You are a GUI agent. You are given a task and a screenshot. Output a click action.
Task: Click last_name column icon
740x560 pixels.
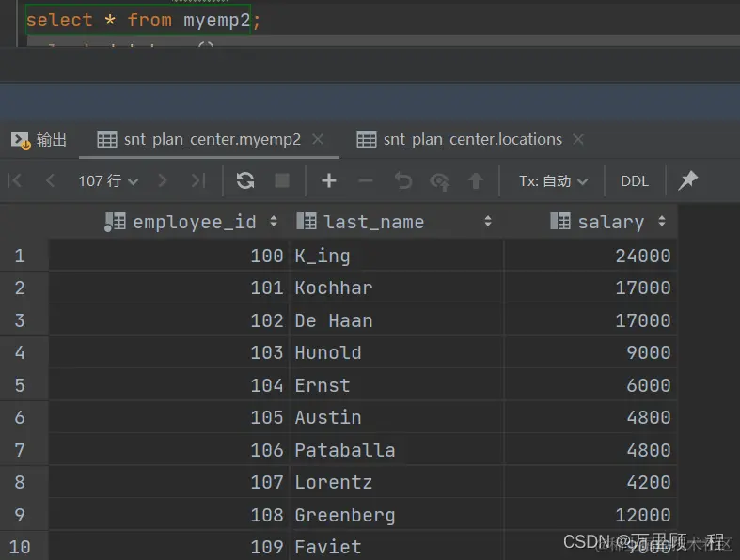(307, 221)
